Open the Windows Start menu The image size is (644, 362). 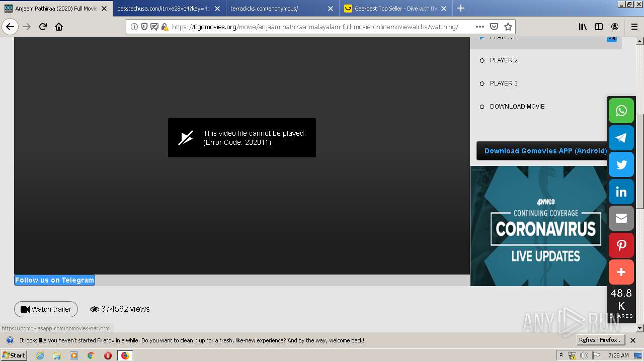(14, 355)
